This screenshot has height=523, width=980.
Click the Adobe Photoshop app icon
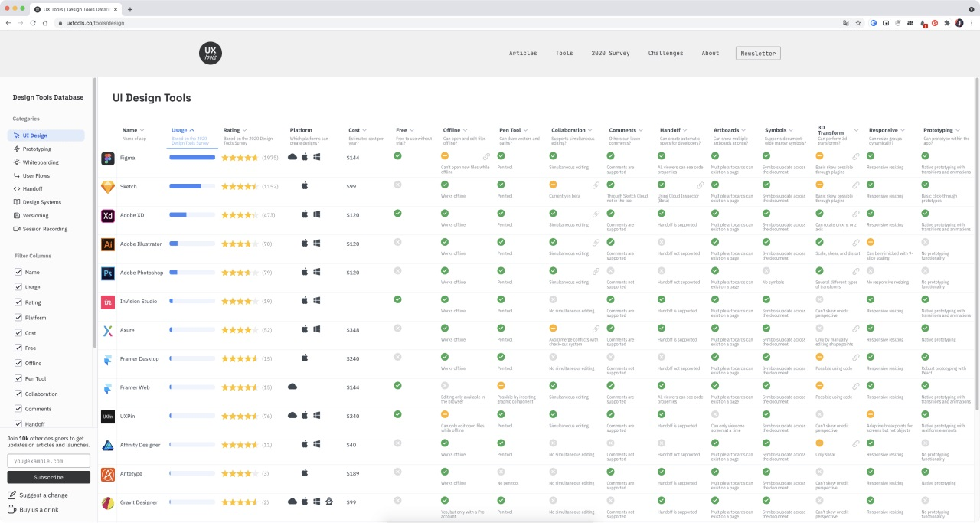click(x=108, y=273)
